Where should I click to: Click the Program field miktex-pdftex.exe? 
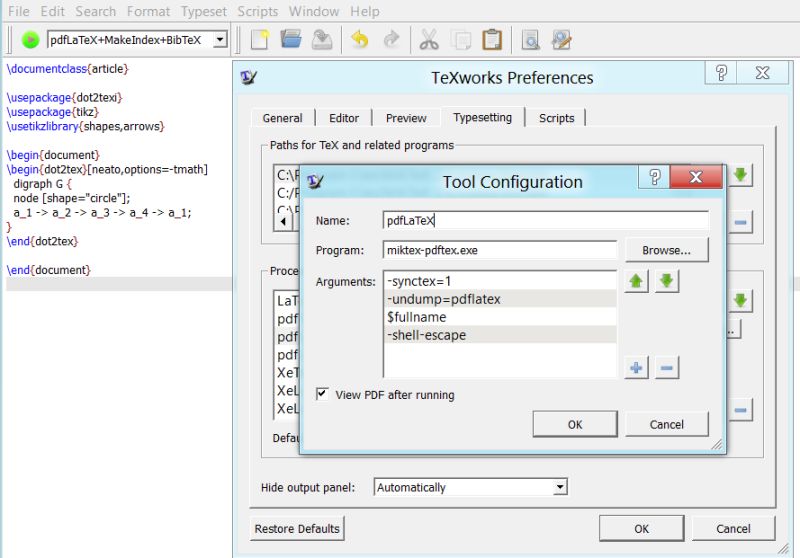click(x=499, y=250)
